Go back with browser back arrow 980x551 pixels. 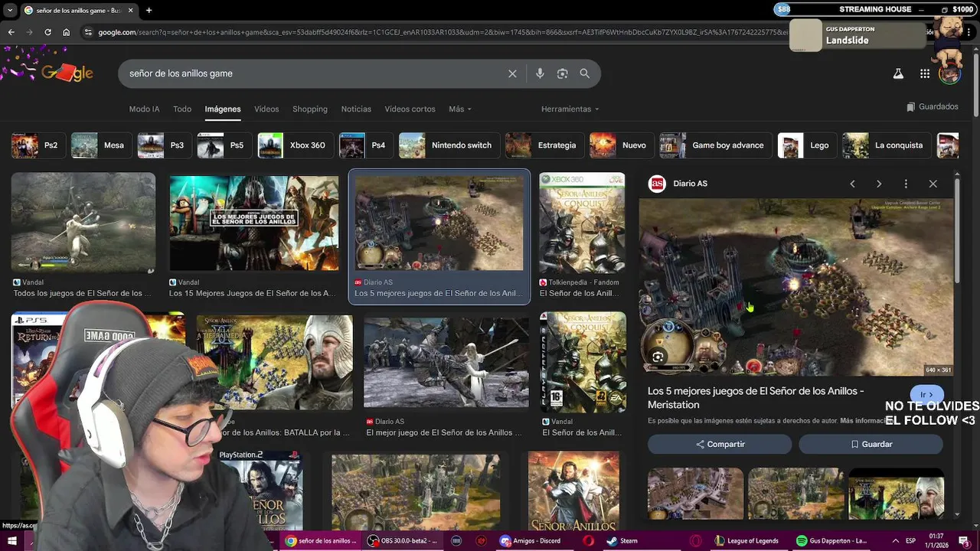click(x=11, y=32)
